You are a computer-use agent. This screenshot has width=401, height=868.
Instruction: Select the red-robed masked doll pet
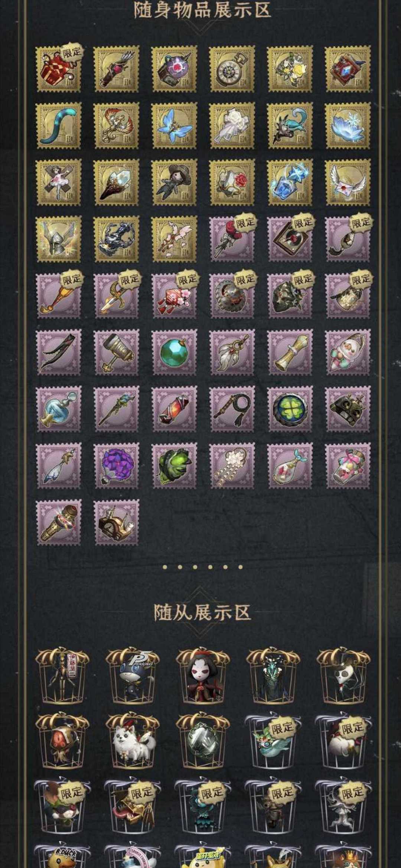(x=203, y=676)
